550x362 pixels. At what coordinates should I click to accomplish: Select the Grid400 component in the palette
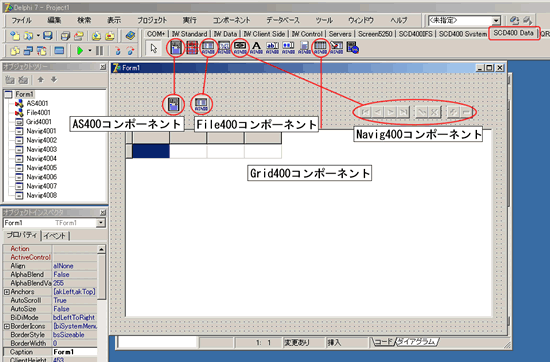coord(320,47)
